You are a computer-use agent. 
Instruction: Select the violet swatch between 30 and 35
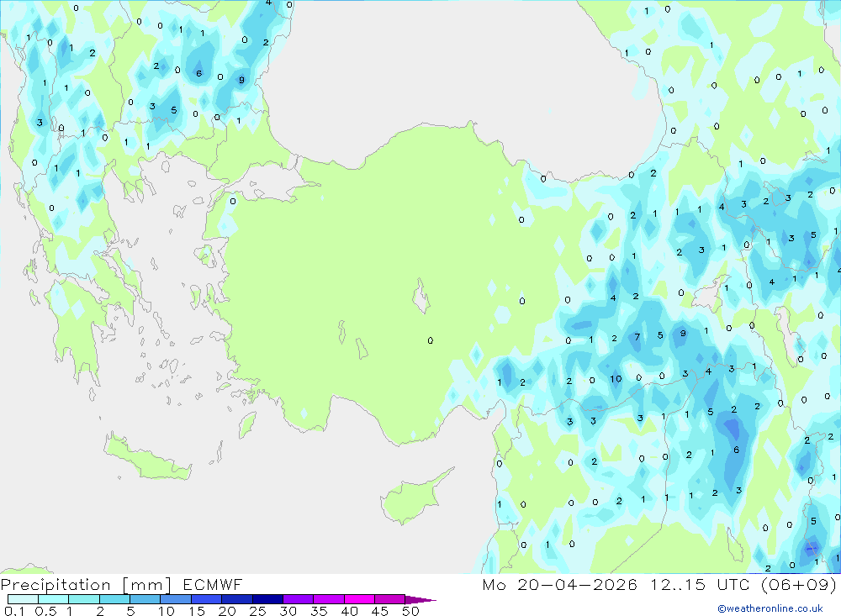pyautogui.click(x=298, y=599)
